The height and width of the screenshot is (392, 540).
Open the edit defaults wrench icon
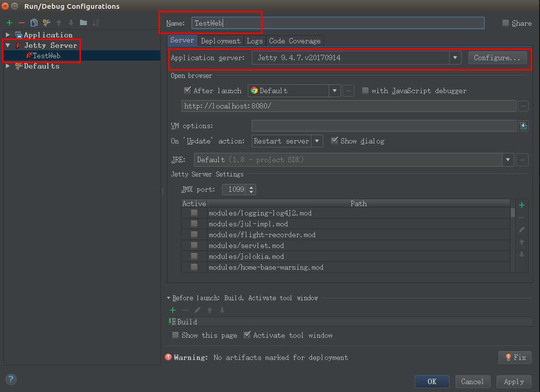click(46, 23)
